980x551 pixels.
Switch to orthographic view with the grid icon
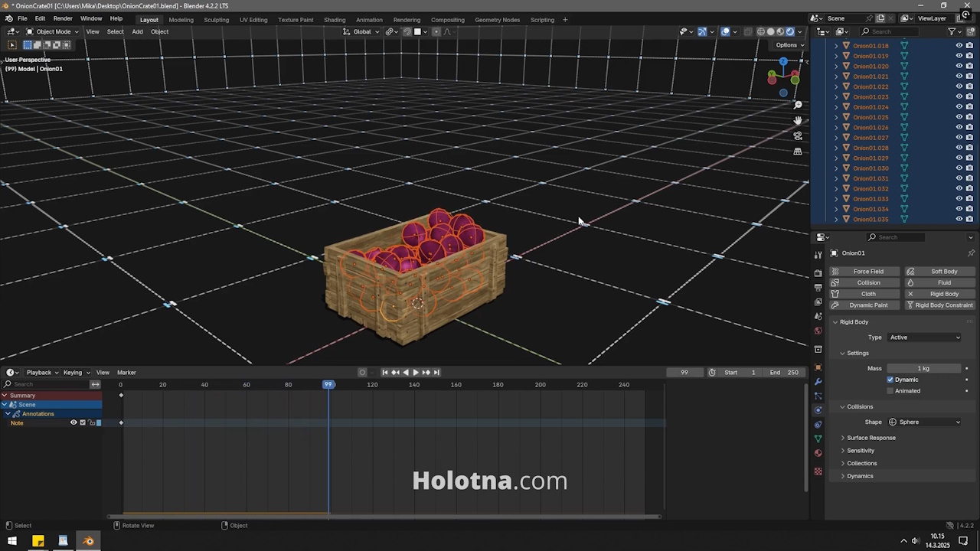tap(798, 151)
